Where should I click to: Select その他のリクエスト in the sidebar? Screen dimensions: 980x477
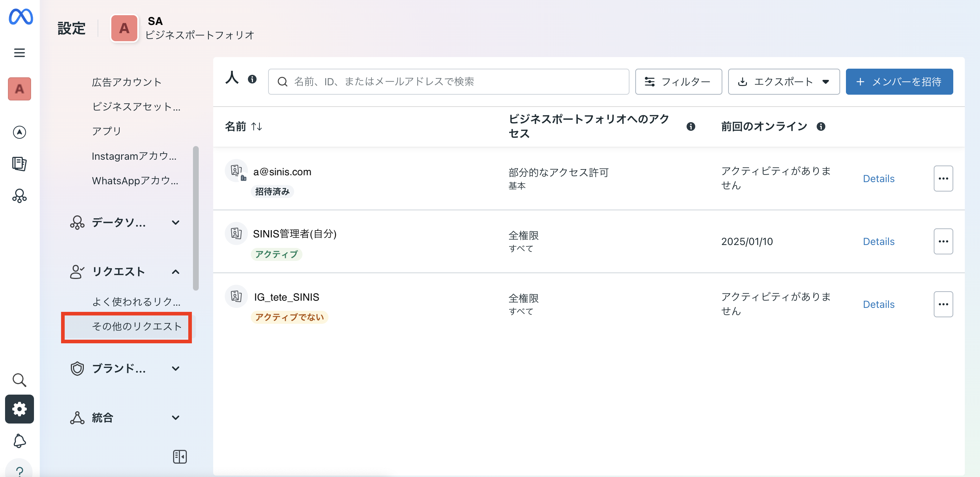(x=126, y=326)
